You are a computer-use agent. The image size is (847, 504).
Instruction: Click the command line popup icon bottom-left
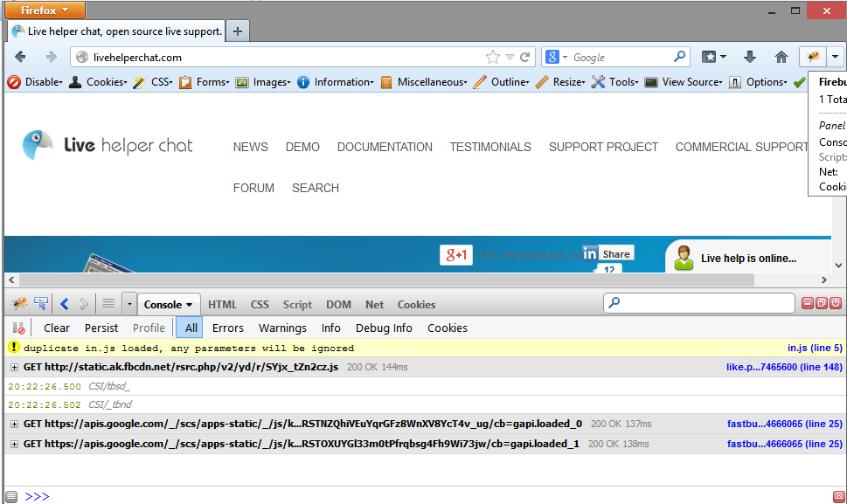(11, 496)
